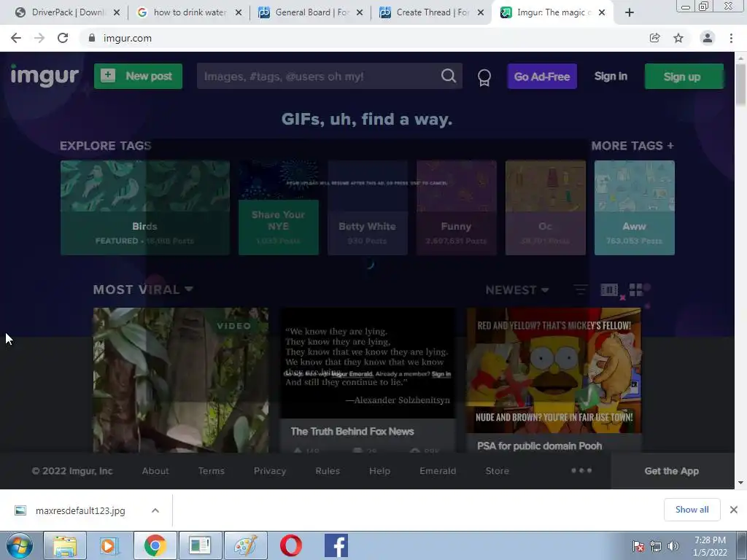Open the Privacy footer link

270,471
